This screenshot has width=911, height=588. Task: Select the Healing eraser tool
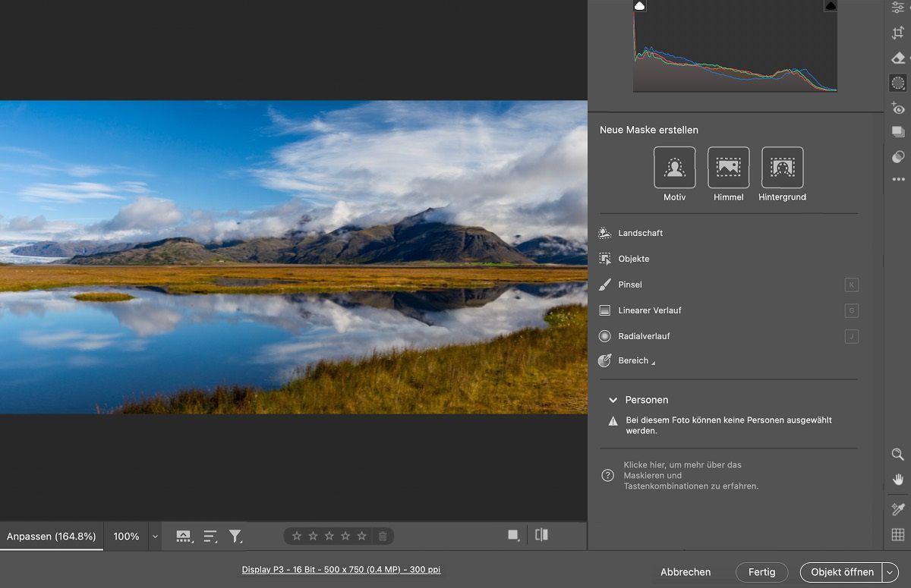[x=898, y=58]
